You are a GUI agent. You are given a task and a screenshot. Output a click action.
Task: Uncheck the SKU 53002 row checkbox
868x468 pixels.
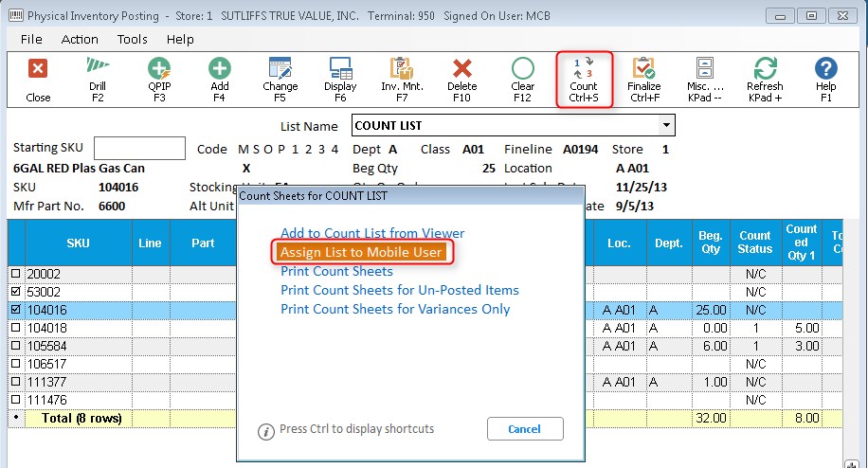click(x=15, y=292)
